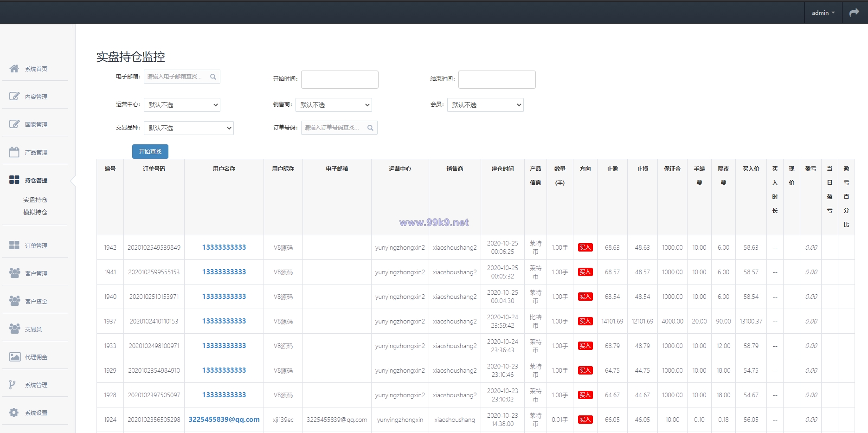Click the 订单号码 search input
868x433 pixels.
click(x=339, y=128)
